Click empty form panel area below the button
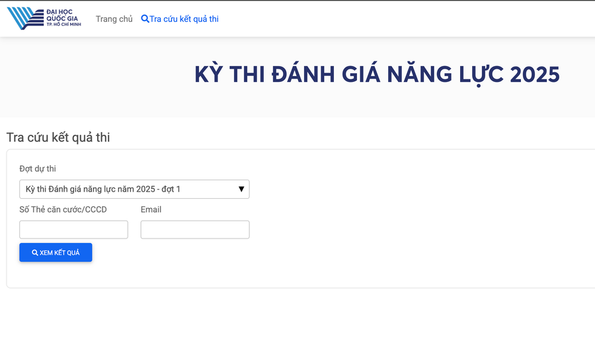This screenshot has height=364, width=595. (x=264, y=274)
